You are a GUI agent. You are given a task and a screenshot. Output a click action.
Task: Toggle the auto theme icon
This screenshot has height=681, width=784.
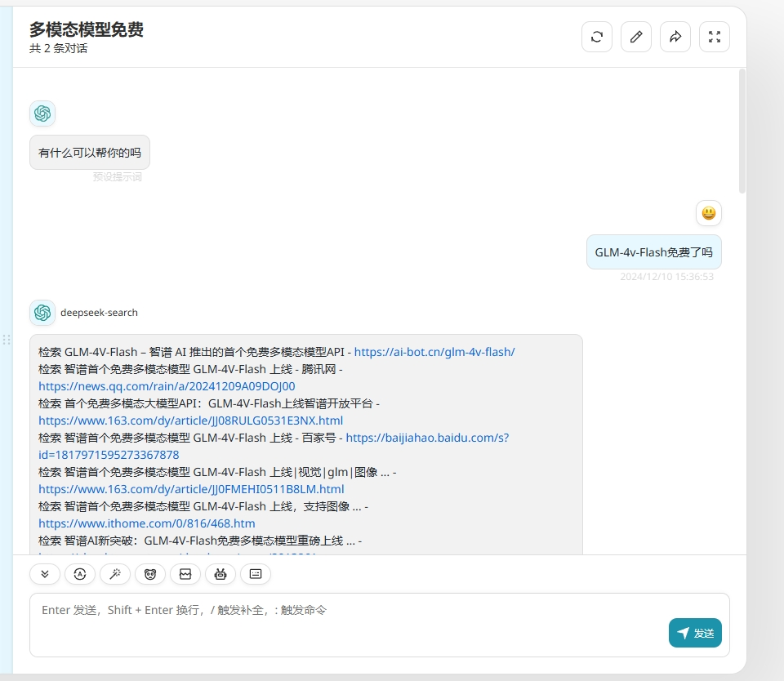79,574
